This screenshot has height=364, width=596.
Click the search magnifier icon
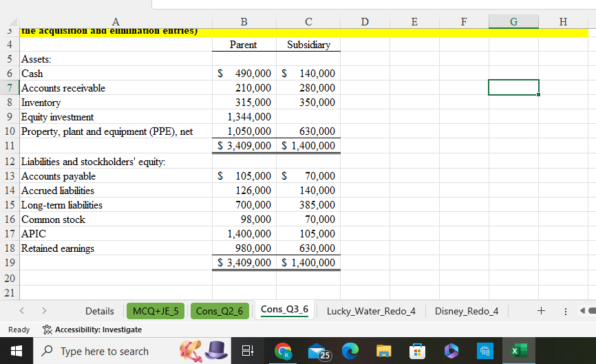(47, 351)
